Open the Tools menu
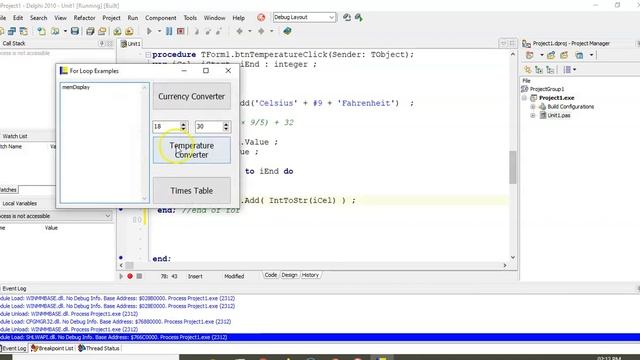The width and height of the screenshot is (640, 360). tap(190, 18)
